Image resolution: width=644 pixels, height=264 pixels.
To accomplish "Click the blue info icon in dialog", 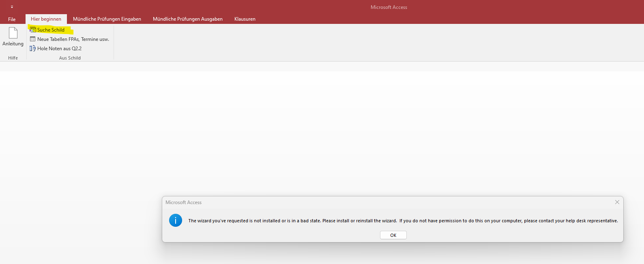I will click(x=176, y=220).
